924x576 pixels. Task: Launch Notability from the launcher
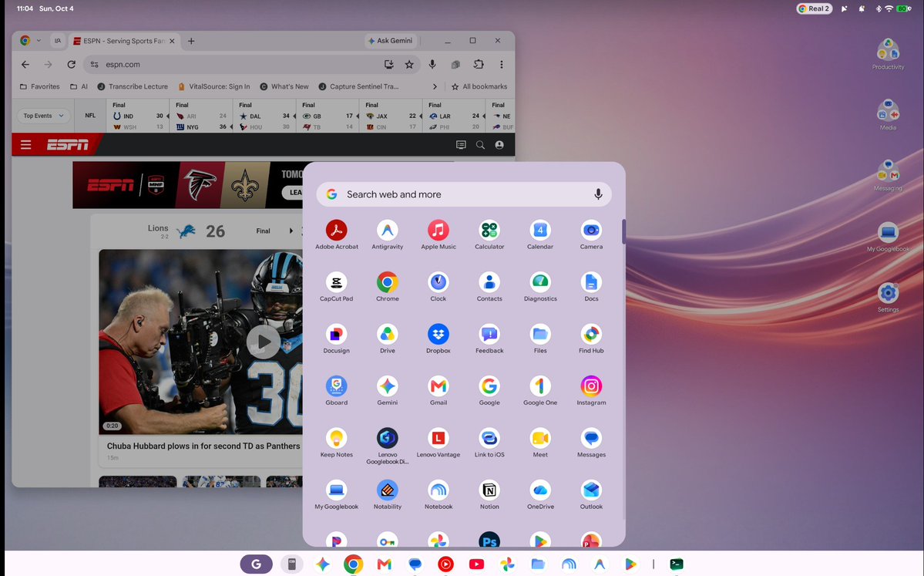pyautogui.click(x=387, y=494)
